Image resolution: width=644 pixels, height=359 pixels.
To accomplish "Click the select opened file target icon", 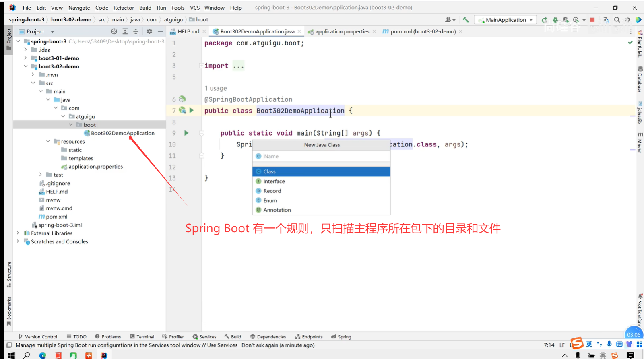I will tap(114, 31).
